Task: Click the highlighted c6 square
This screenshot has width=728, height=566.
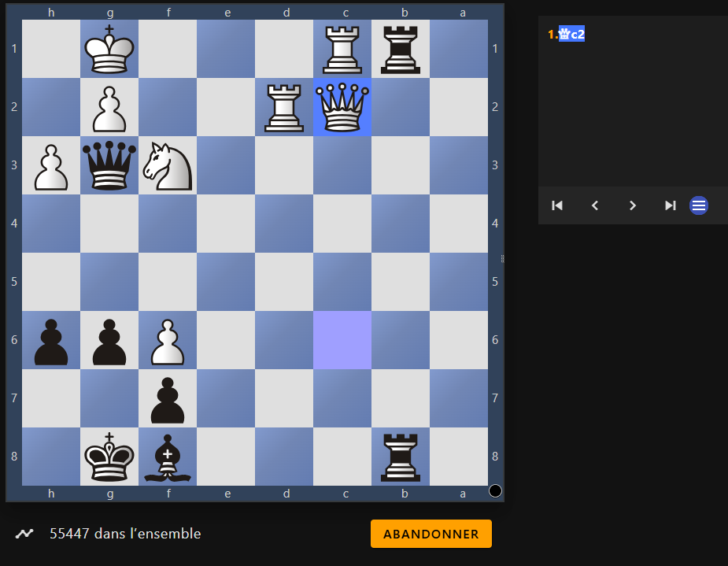Action: 342,340
